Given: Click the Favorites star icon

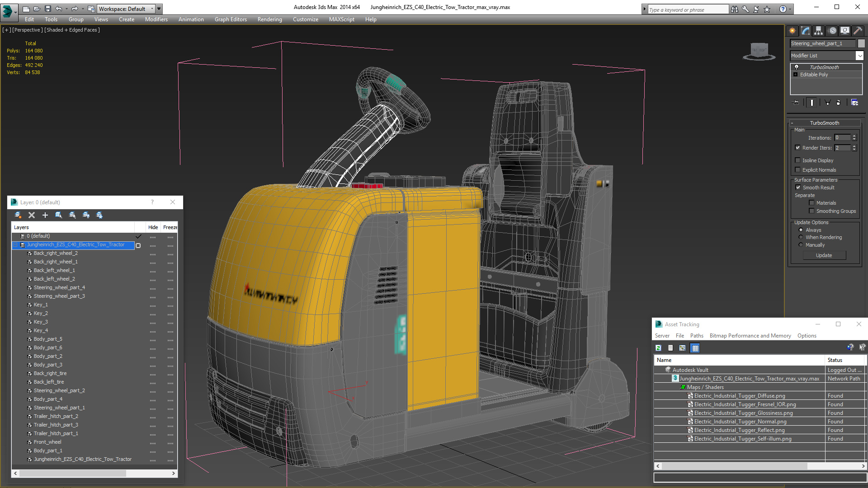Looking at the screenshot, I should tap(767, 9).
